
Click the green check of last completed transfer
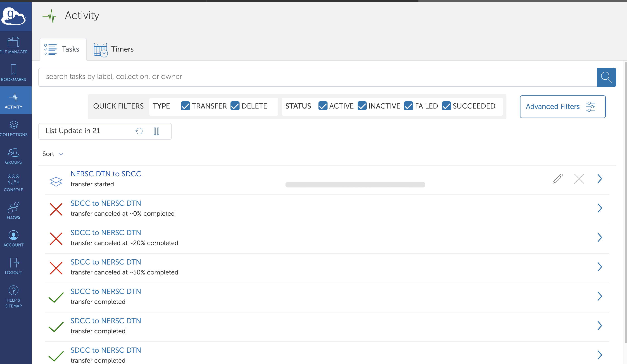click(56, 356)
